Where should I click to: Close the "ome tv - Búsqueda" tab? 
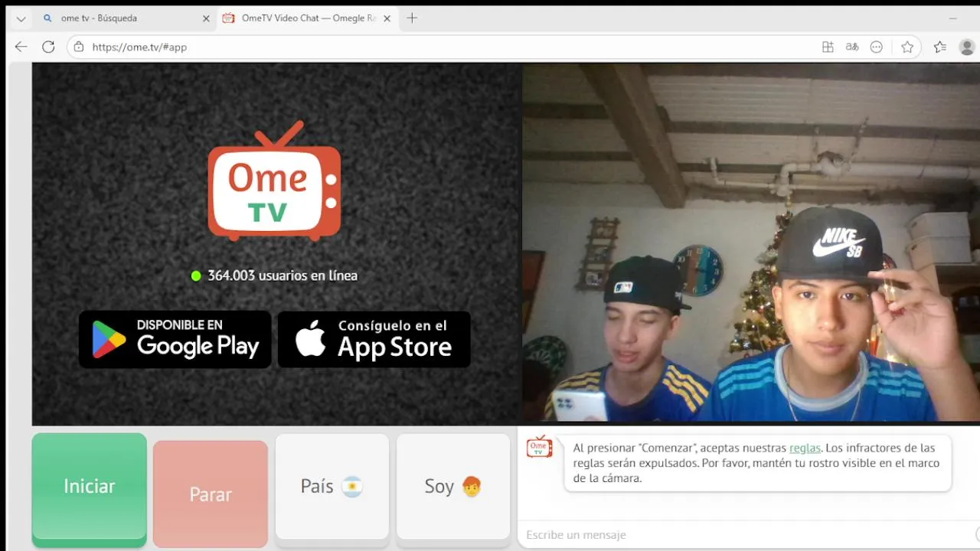206,18
